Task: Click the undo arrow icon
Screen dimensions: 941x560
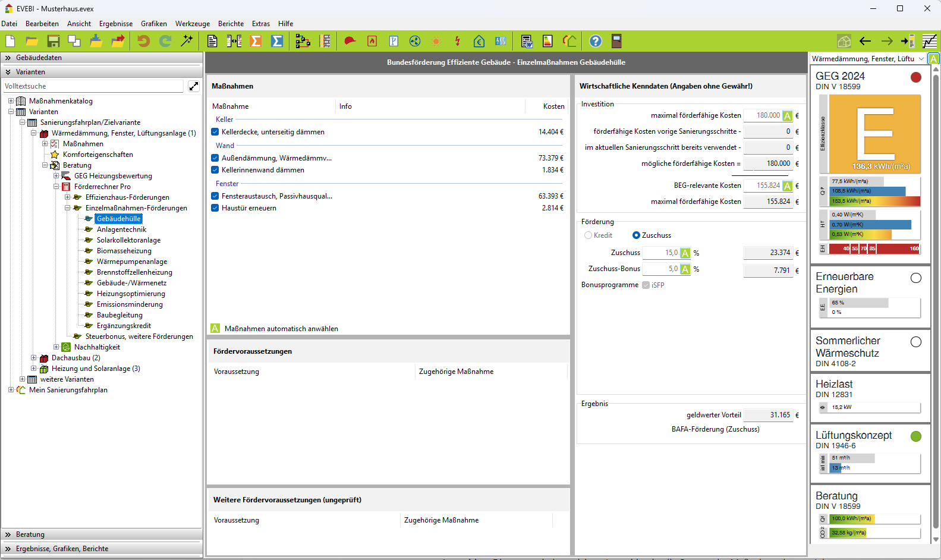Action: click(x=143, y=41)
